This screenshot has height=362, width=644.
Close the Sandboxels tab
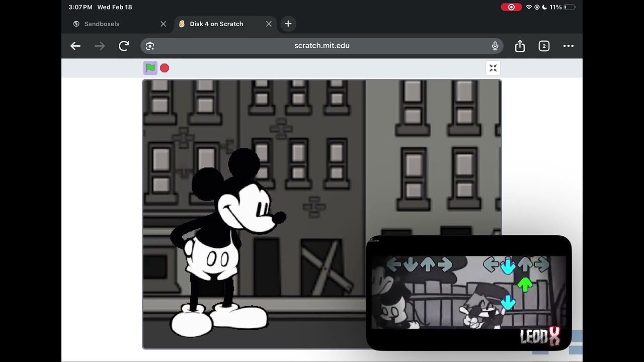(x=163, y=24)
